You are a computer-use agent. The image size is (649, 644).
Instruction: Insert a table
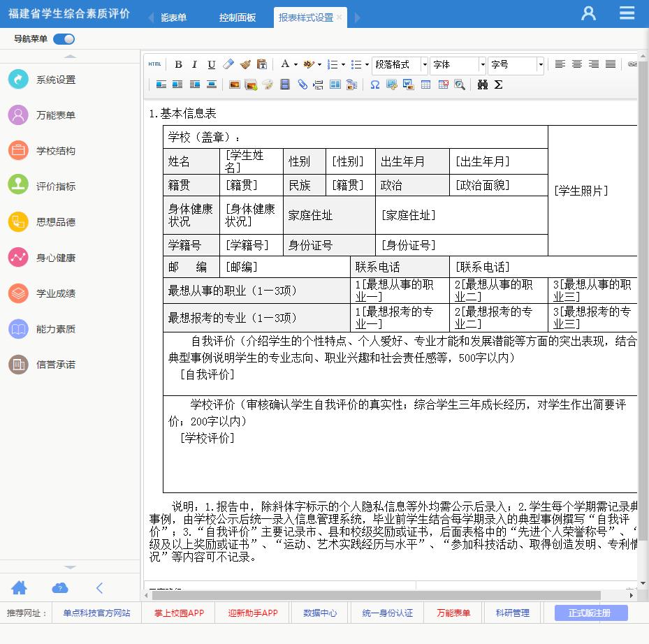(426, 85)
